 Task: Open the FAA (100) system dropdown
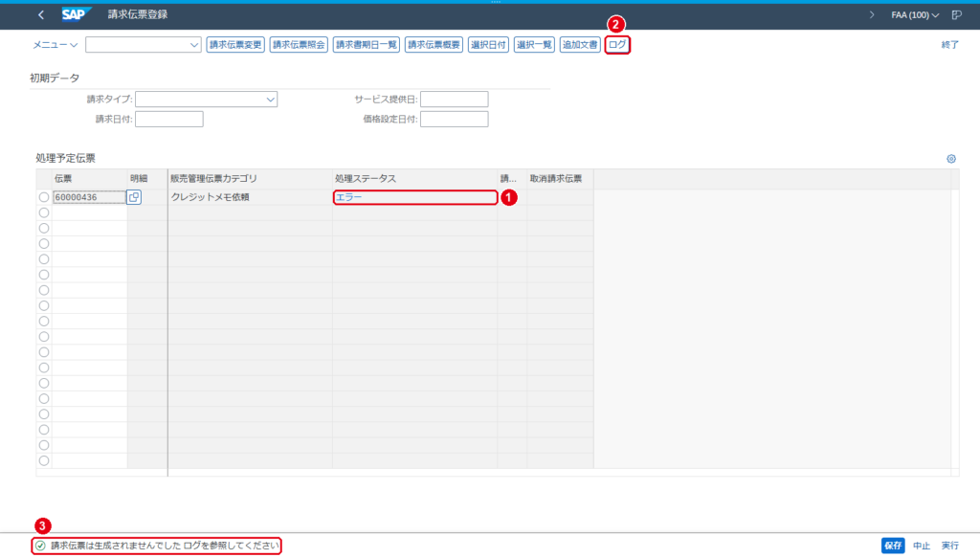[915, 15]
